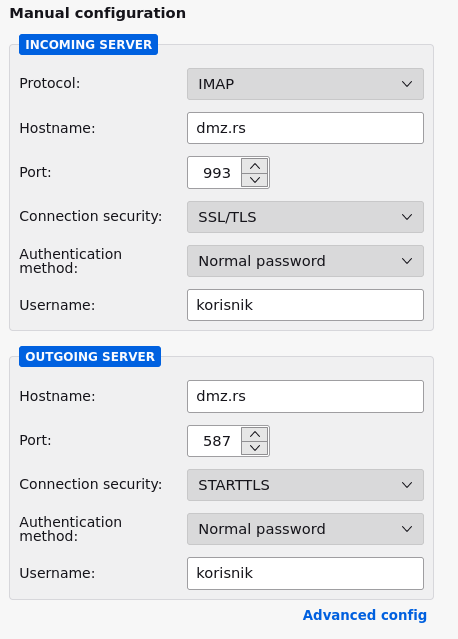This screenshot has height=639, width=458.
Task: Click the OUTGOING SERVER section header
Action: (90, 357)
